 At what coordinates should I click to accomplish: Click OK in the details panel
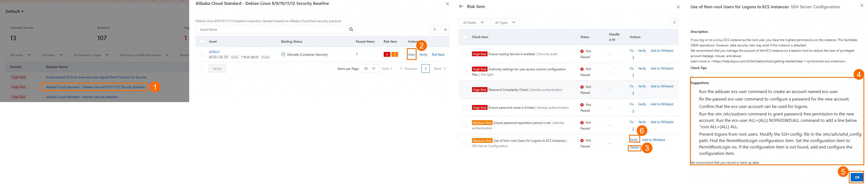(x=857, y=177)
